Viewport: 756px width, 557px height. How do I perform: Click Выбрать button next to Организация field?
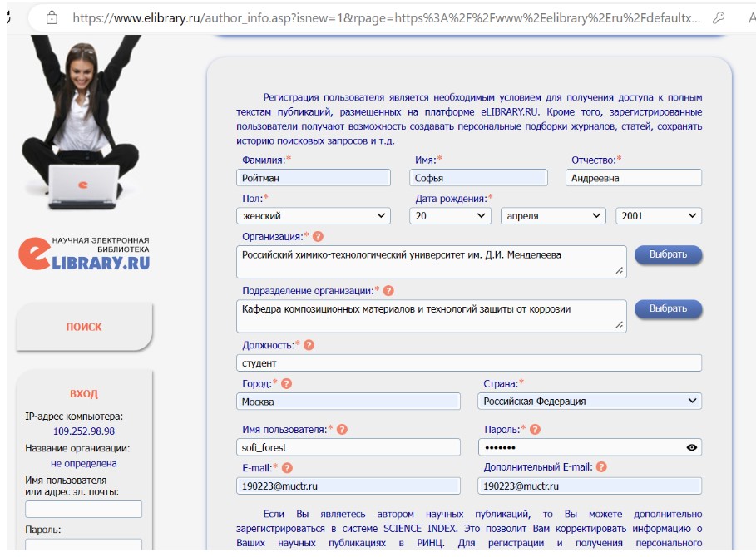point(668,254)
